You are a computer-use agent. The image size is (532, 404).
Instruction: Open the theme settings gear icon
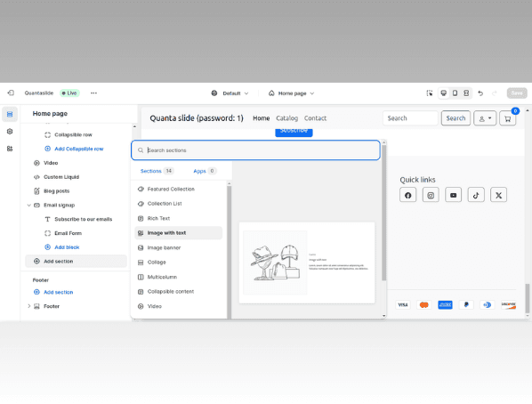(10, 132)
